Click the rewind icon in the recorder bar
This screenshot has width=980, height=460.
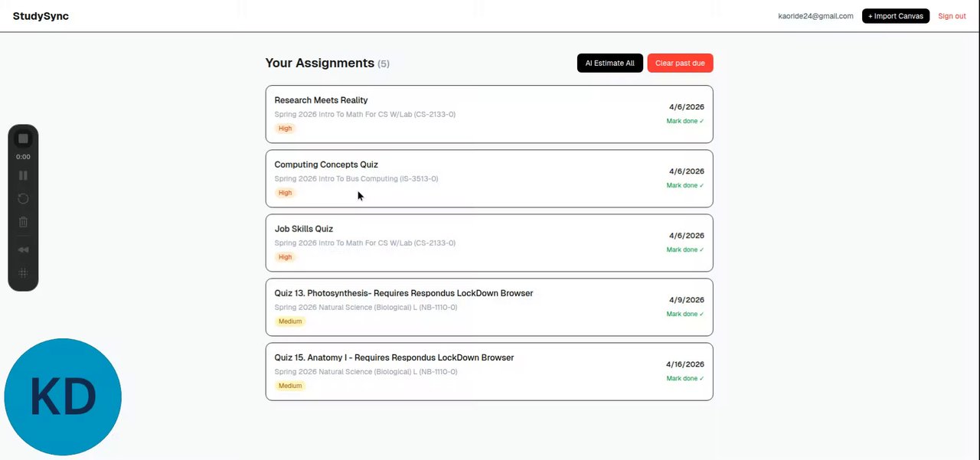click(x=23, y=250)
